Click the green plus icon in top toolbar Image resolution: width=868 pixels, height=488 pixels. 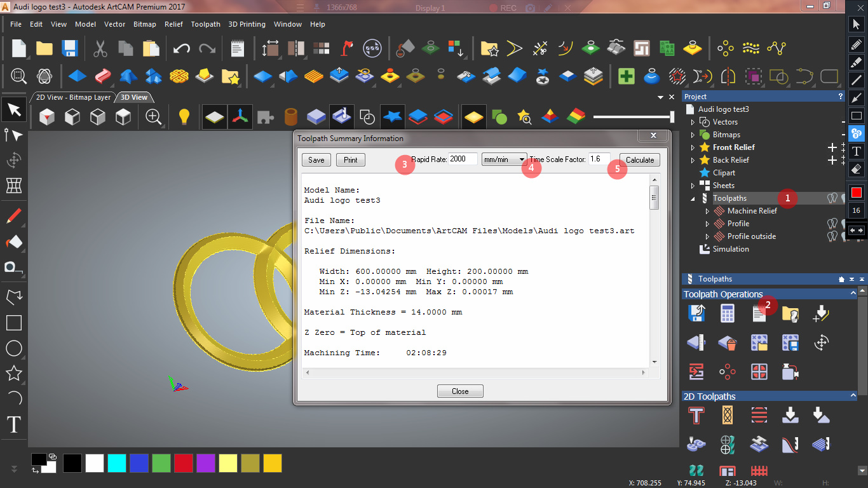pyautogui.click(x=627, y=77)
